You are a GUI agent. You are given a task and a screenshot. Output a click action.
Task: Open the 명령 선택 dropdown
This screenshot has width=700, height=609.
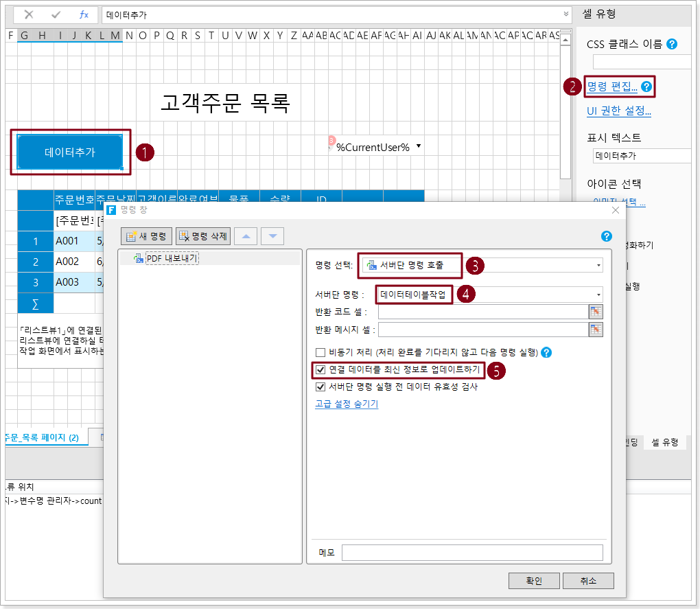point(598,265)
